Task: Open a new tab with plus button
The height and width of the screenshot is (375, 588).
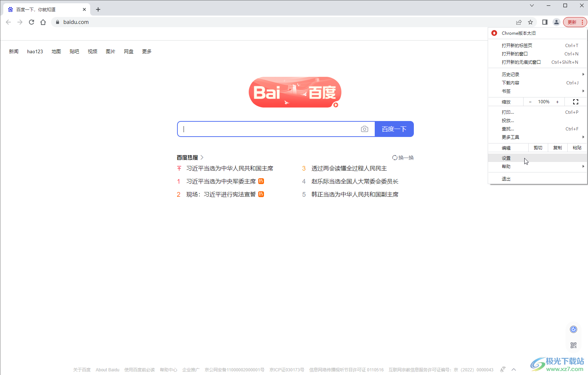Action: pos(98,9)
